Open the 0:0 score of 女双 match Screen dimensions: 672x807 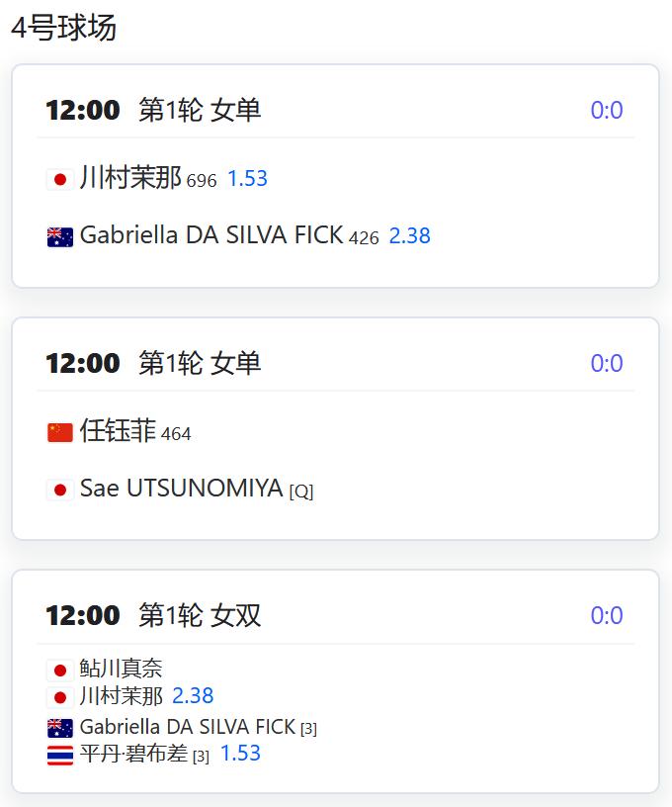607,615
